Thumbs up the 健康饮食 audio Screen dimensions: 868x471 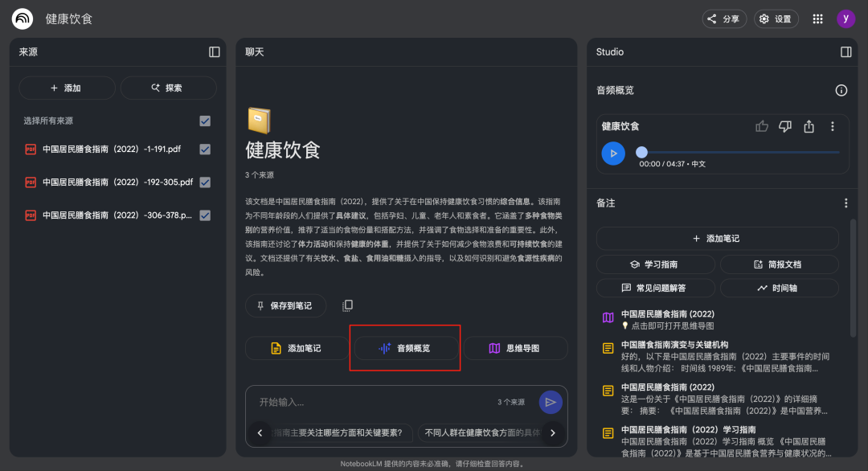click(x=762, y=126)
